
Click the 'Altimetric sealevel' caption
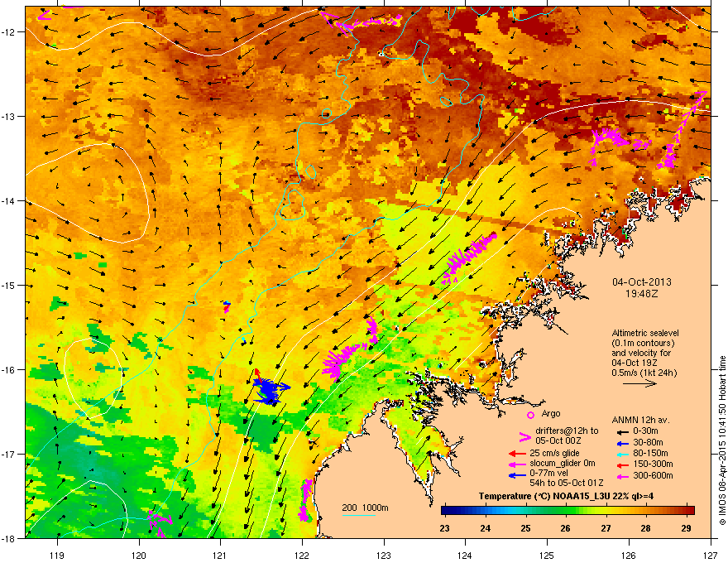645,333
